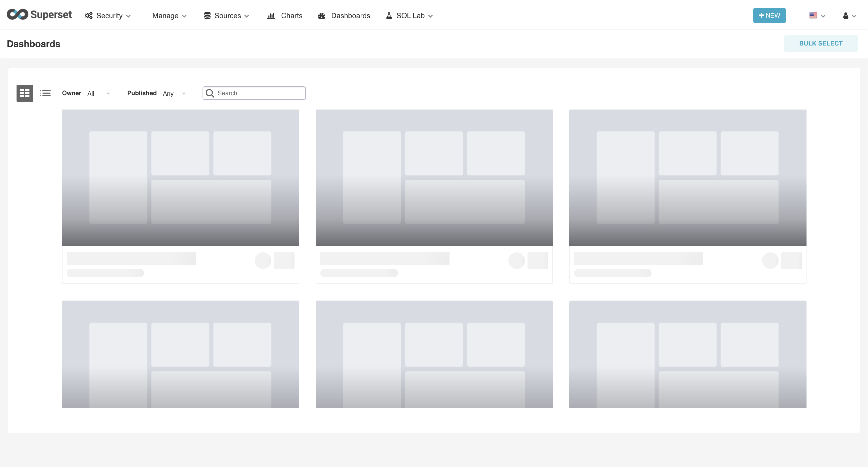This screenshot has height=467, width=868.
Task: Click the Sources database stack icon
Action: coord(207,16)
